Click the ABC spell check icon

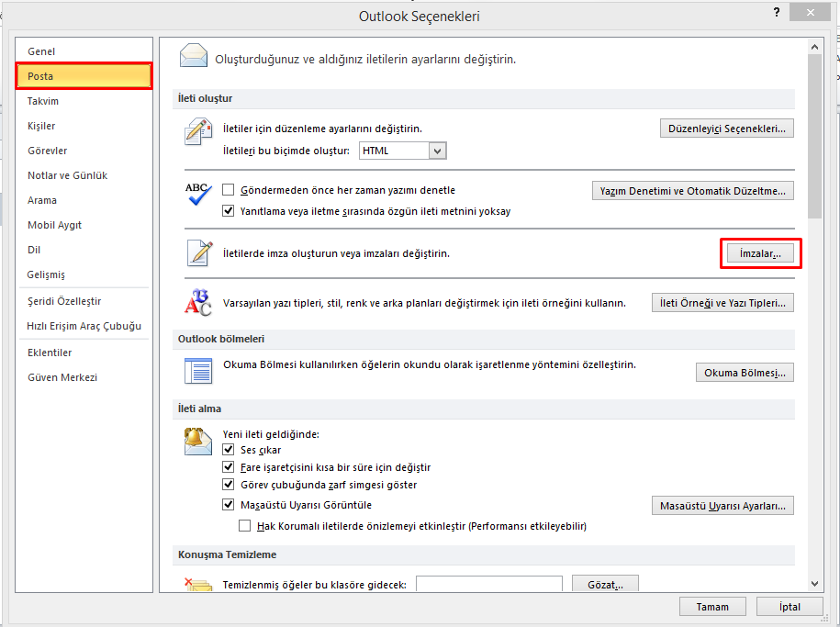tap(198, 194)
